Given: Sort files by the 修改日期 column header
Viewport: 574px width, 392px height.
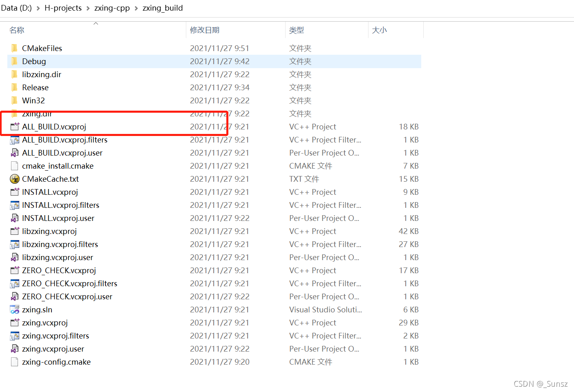Looking at the screenshot, I should pyautogui.click(x=205, y=30).
